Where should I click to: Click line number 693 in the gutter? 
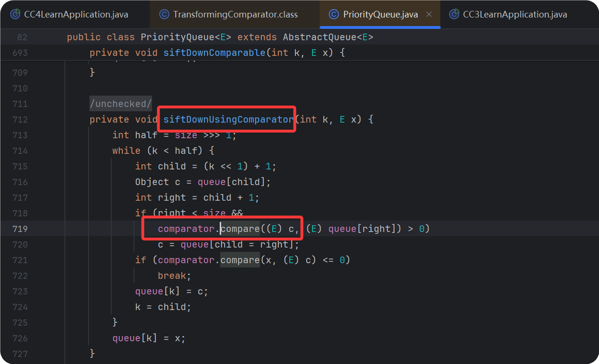[x=21, y=53]
